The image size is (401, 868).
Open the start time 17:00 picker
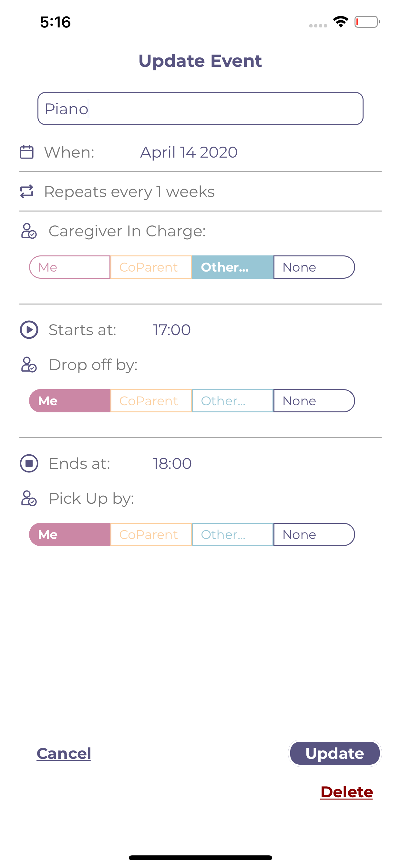(x=171, y=330)
